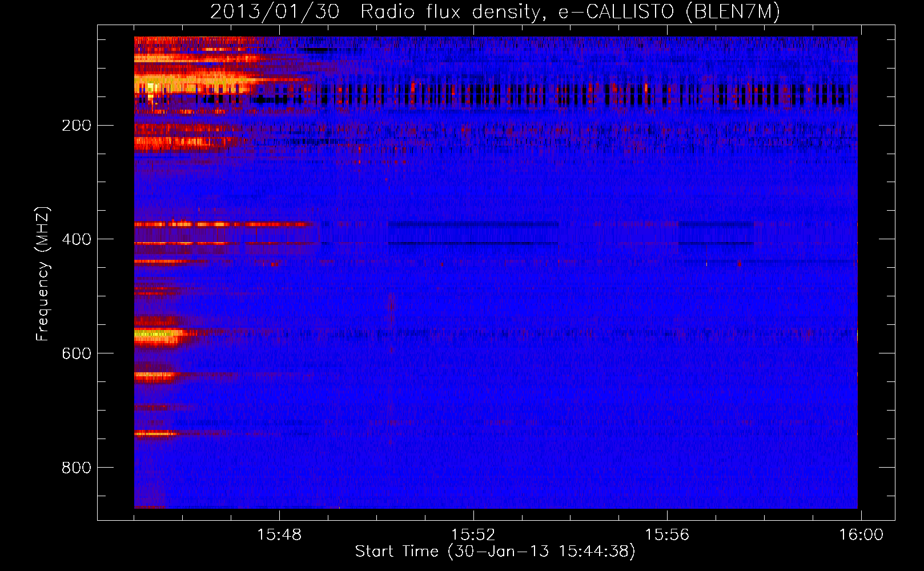
Task: Click the 15:56 time tick label
Action: [x=667, y=534]
